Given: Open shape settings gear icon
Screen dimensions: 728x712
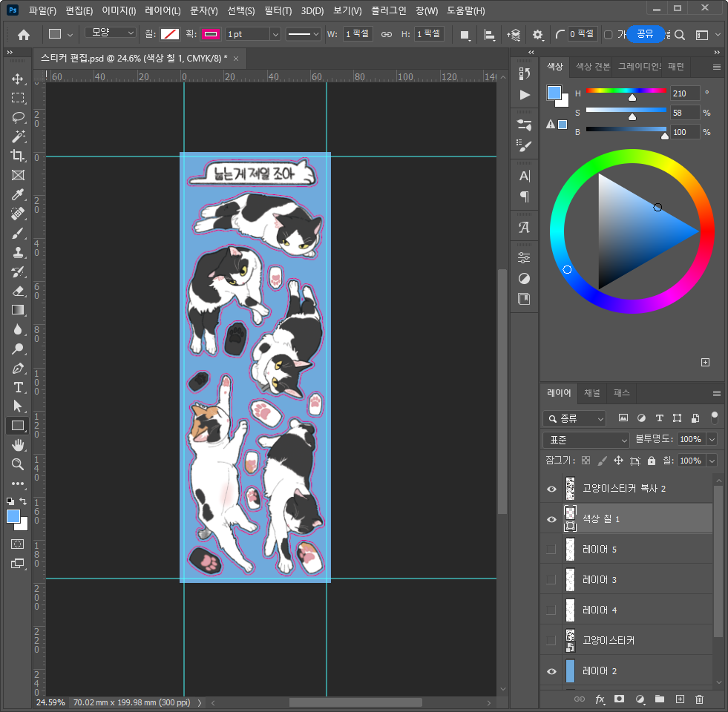Looking at the screenshot, I should (x=537, y=34).
